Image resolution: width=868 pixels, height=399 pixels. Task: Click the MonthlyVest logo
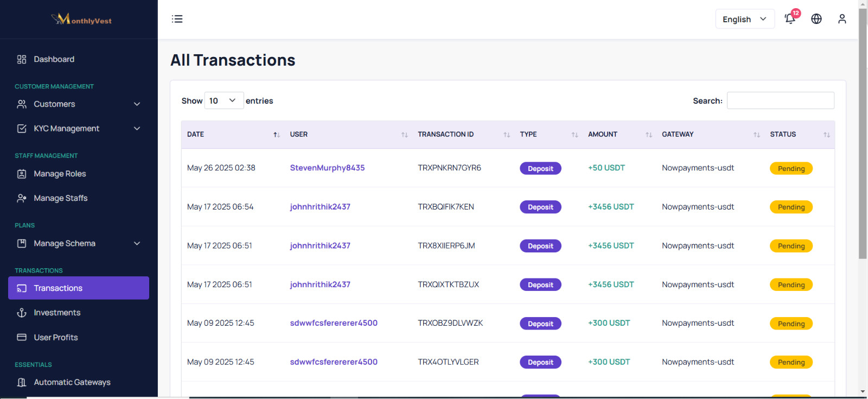click(81, 20)
